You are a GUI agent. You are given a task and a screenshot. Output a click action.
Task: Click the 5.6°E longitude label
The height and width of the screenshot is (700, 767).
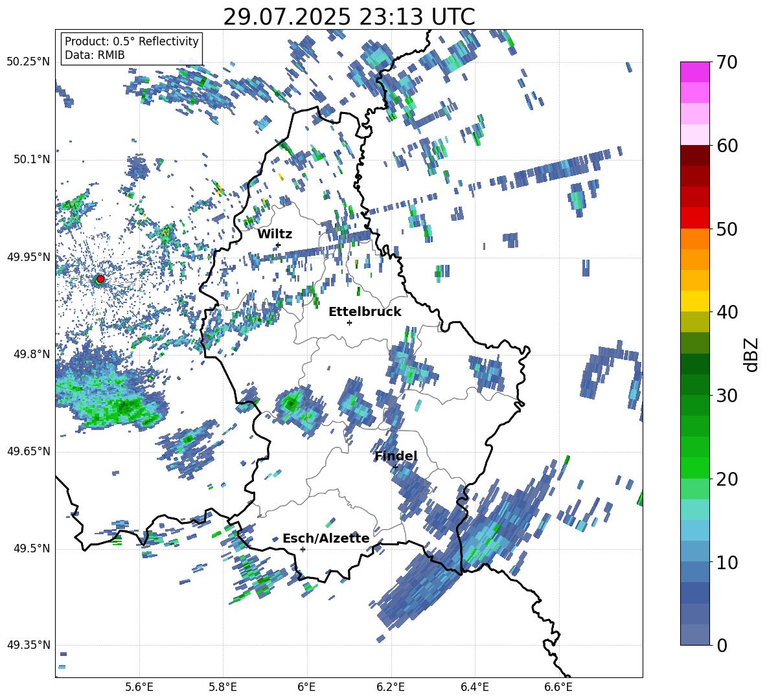tap(139, 687)
